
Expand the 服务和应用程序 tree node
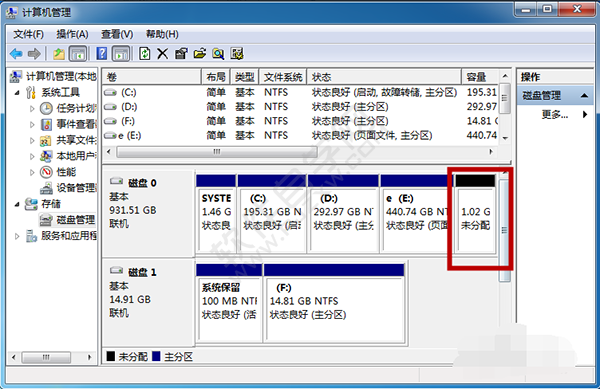pyautogui.click(x=17, y=236)
